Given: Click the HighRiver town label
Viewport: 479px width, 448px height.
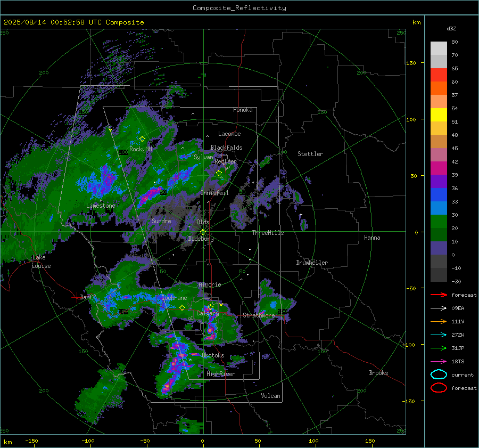Looking at the screenshot, I should (x=221, y=374).
